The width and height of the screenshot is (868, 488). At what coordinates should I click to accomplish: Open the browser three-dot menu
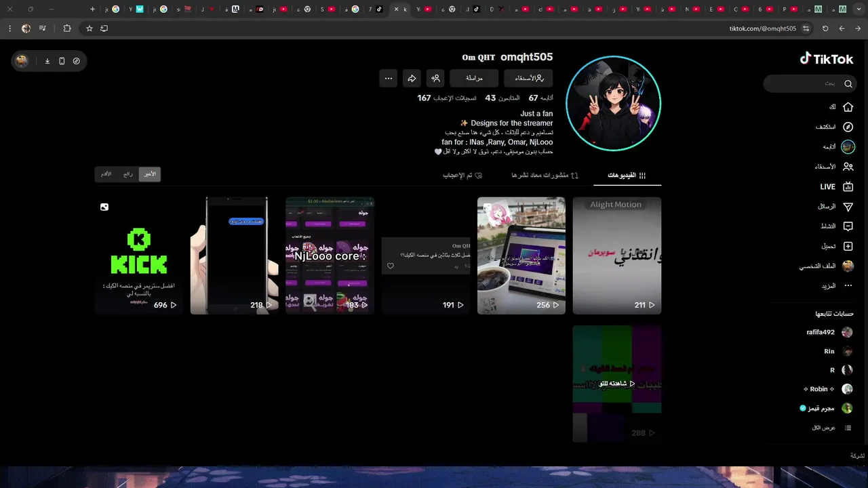pos(9,28)
